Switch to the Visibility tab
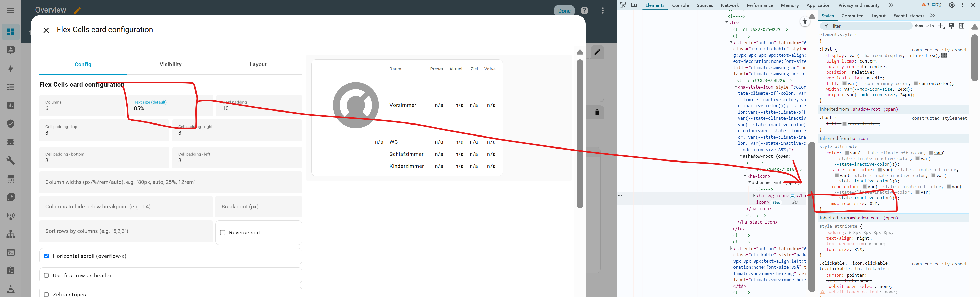 170,64
